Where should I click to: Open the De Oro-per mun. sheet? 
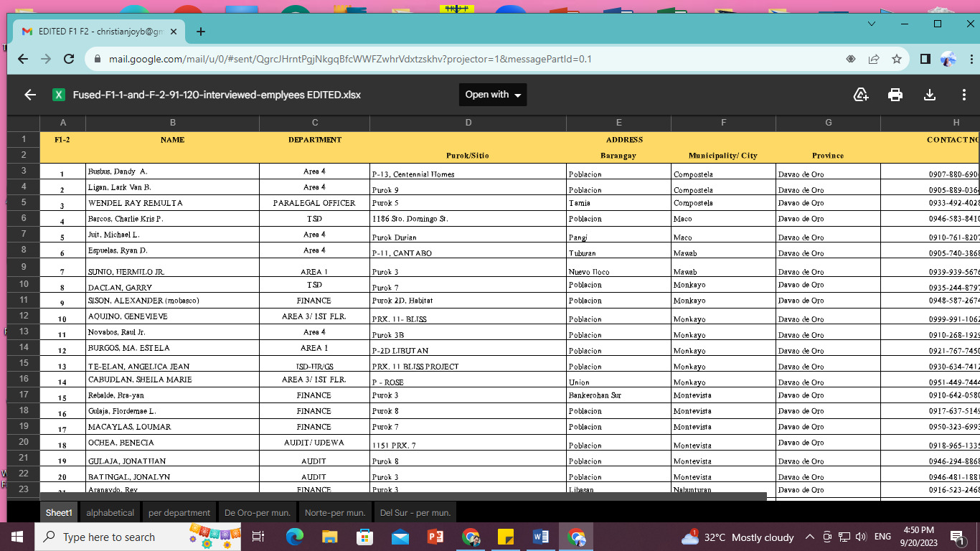tap(258, 512)
